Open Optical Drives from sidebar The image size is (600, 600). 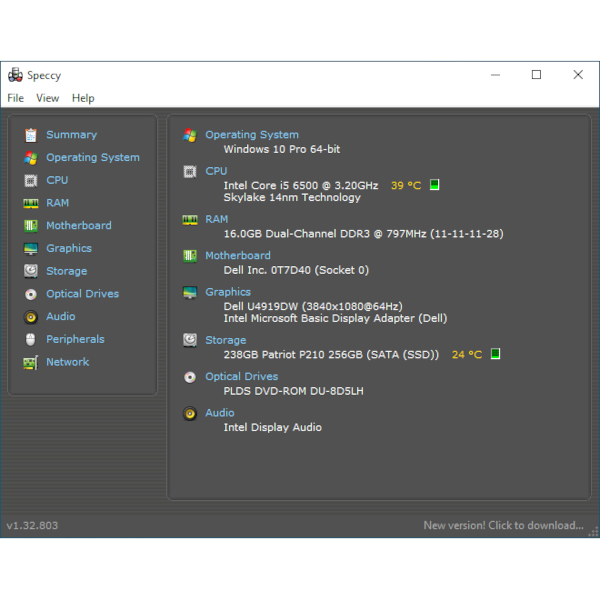pos(82,293)
